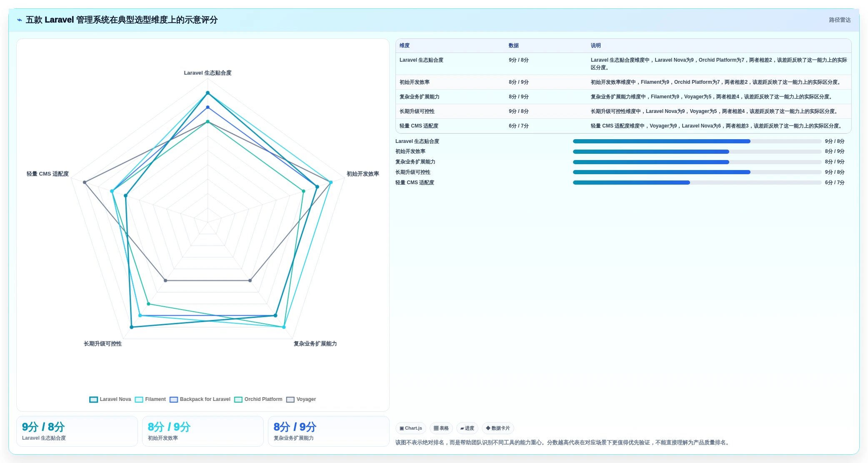Toggle Filament legend swatch
The height and width of the screenshot is (463, 868).
(139, 400)
